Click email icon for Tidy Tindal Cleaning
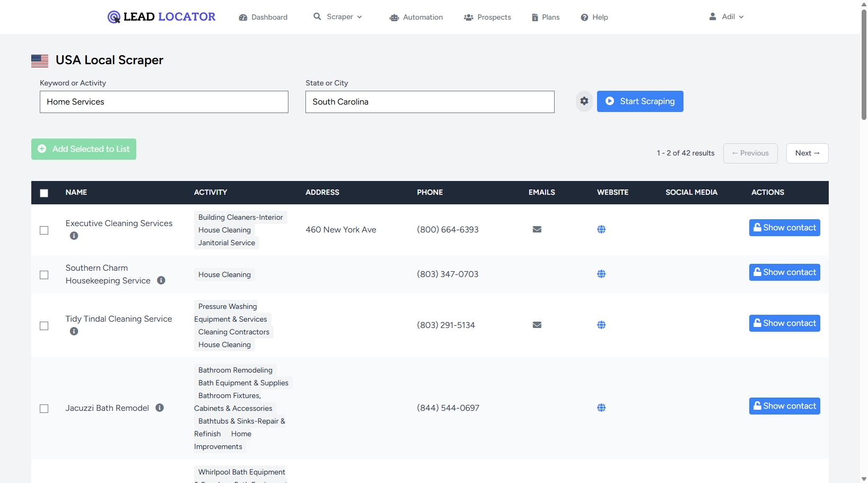The height and width of the screenshot is (483, 868). coord(537,325)
